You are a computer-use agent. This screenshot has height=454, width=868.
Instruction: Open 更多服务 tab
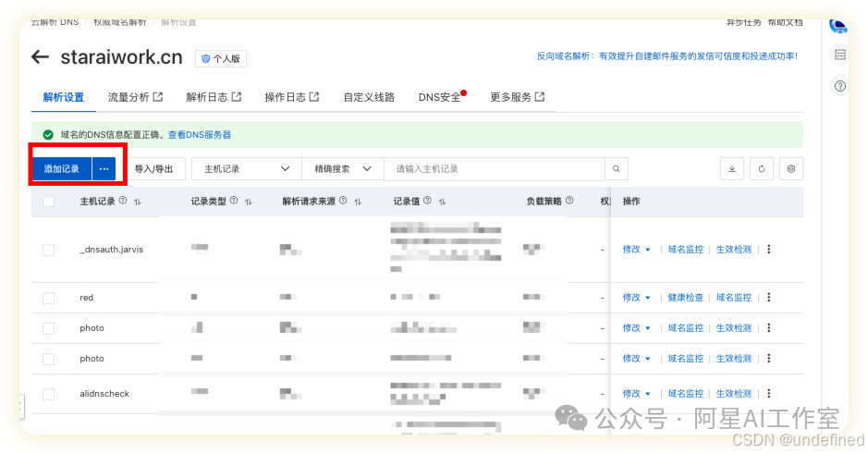[x=517, y=97]
